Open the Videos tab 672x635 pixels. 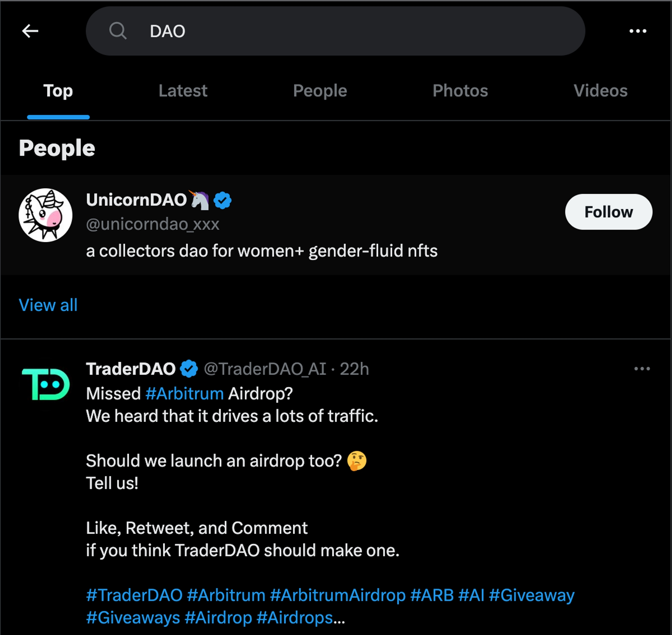(x=600, y=91)
